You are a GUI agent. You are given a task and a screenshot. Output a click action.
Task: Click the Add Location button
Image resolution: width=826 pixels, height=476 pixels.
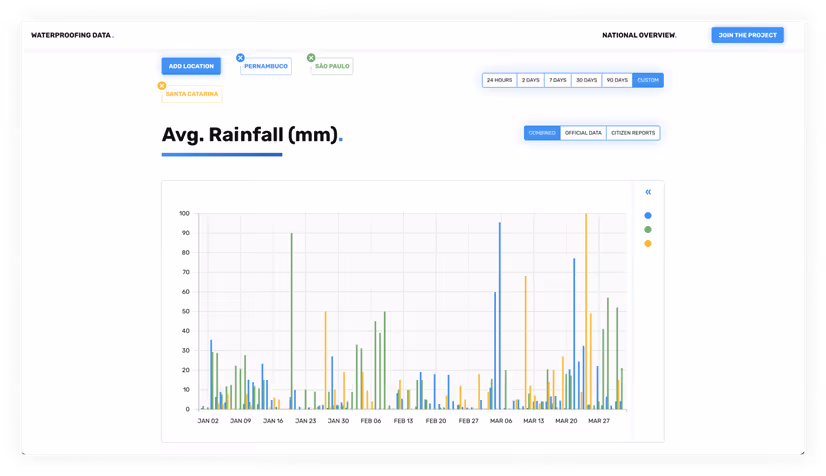[191, 66]
